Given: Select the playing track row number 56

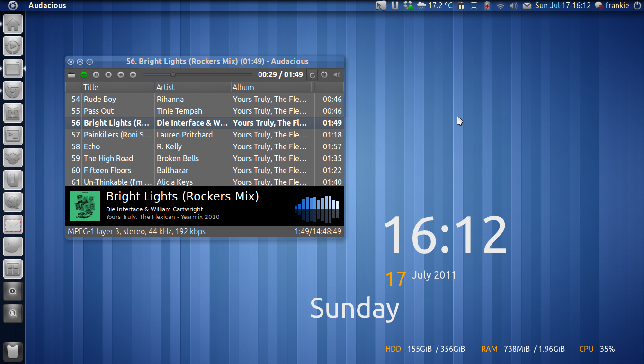Looking at the screenshot, I should [x=204, y=123].
